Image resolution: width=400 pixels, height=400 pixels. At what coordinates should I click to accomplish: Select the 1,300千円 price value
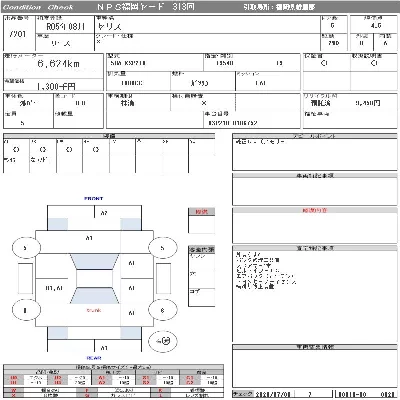coord(56,87)
